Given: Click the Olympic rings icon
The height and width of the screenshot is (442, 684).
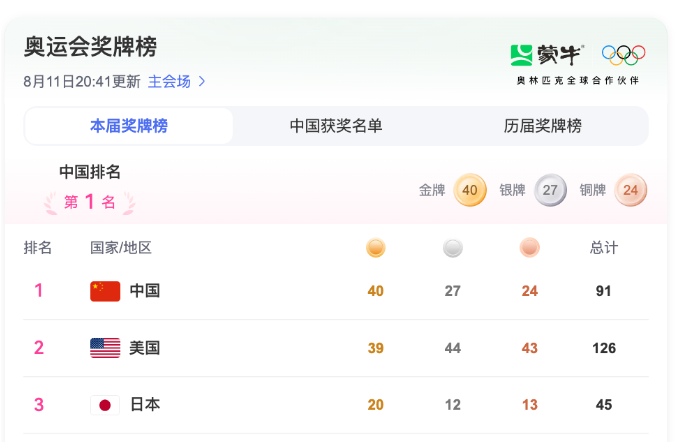Looking at the screenshot, I should pyautogui.click(x=623, y=55).
